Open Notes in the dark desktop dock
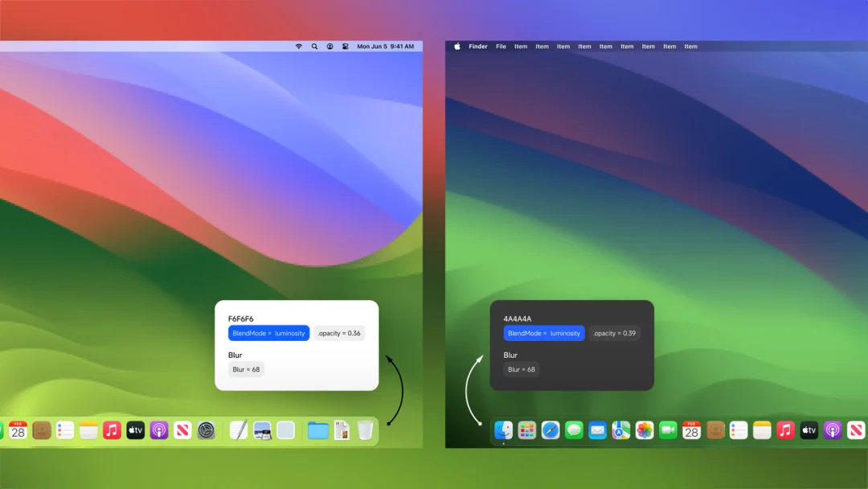This screenshot has width=868, height=489. (x=762, y=430)
